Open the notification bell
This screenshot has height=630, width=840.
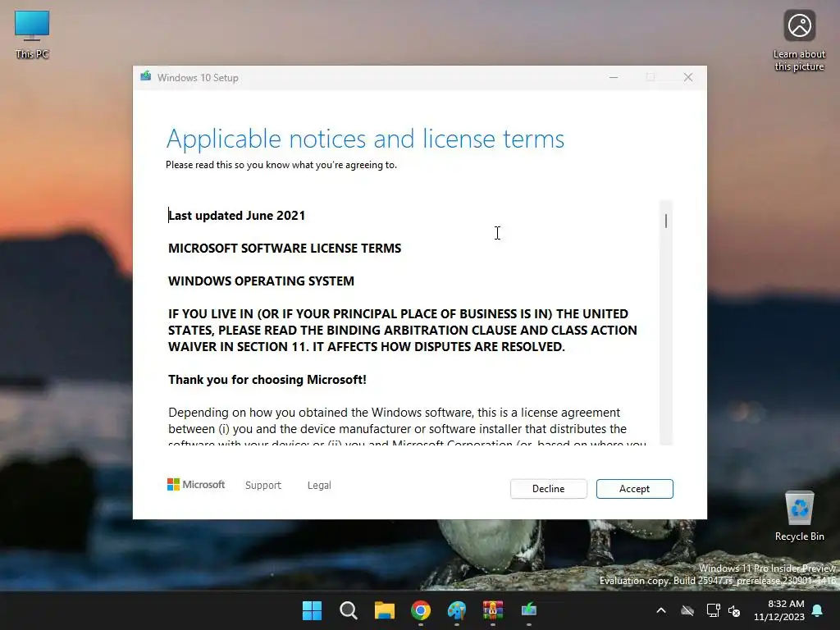tap(818, 610)
